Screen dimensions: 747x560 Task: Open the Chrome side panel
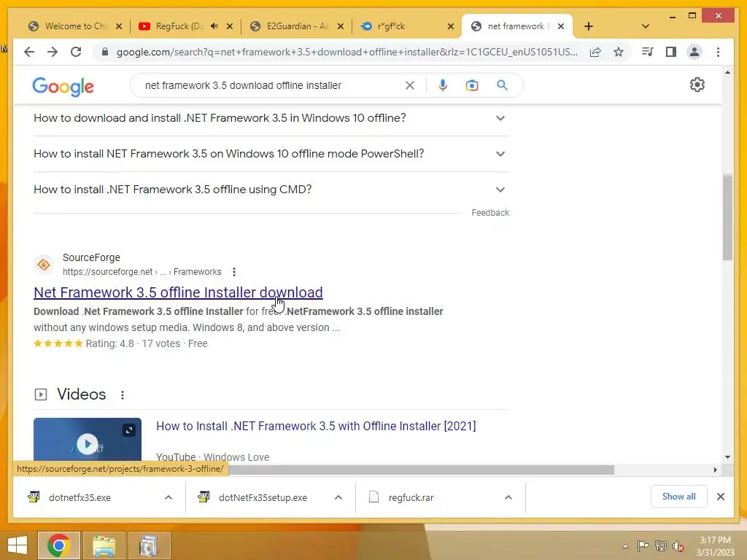[671, 52]
